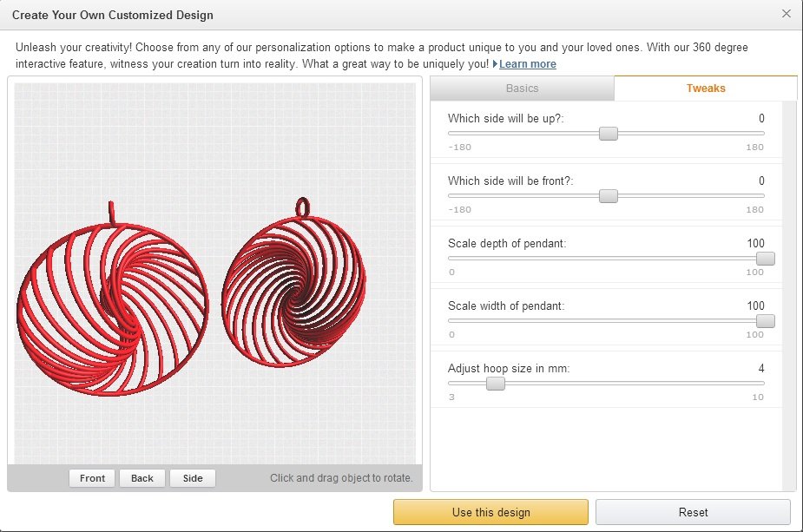Close the Customized Design dialog
Image resolution: width=803 pixels, height=532 pixels.
(787, 14)
